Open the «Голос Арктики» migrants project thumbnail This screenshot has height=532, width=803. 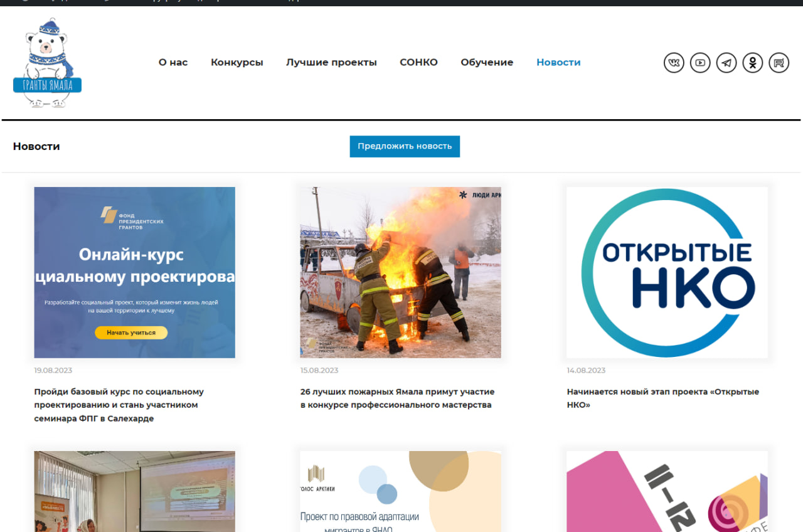pos(400,491)
